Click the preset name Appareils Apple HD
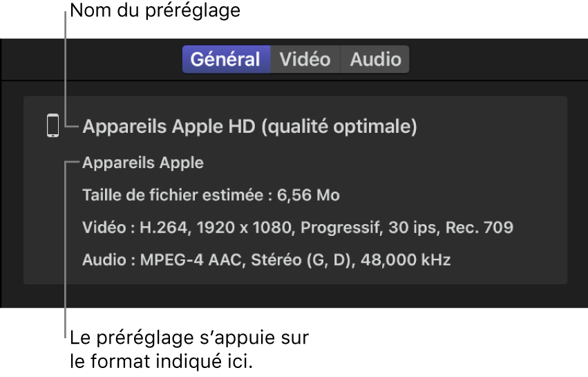This screenshot has height=377, width=588. pos(249,127)
